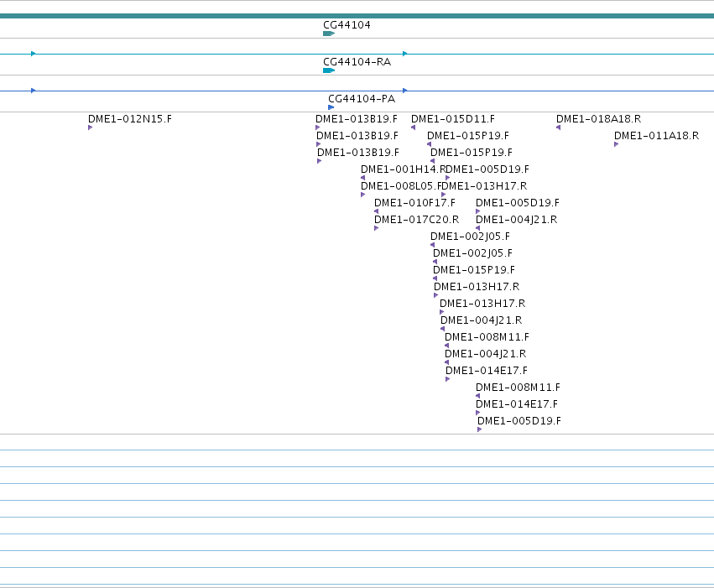Click the purple marker under DME1-015D11.F
Image resolution: width=714 pixels, height=588 pixels.
(413, 127)
